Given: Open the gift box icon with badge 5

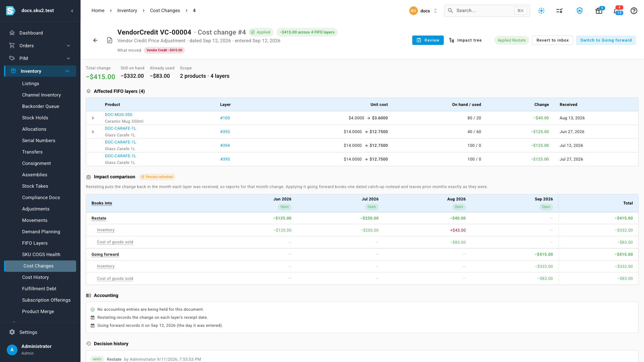Looking at the screenshot, I should (599, 11).
